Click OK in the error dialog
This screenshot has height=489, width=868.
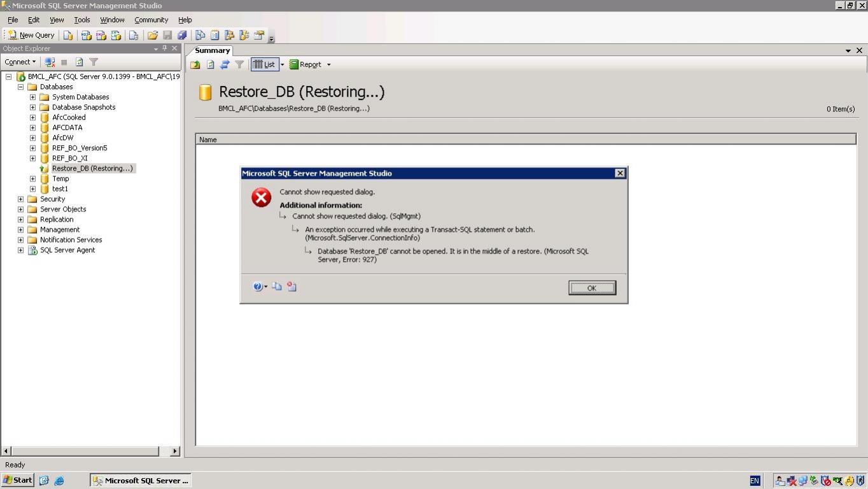click(592, 288)
